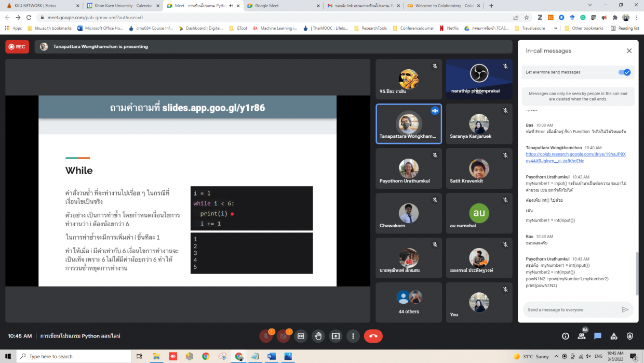
Task: Click the Present now screen share icon
Action: click(x=336, y=336)
